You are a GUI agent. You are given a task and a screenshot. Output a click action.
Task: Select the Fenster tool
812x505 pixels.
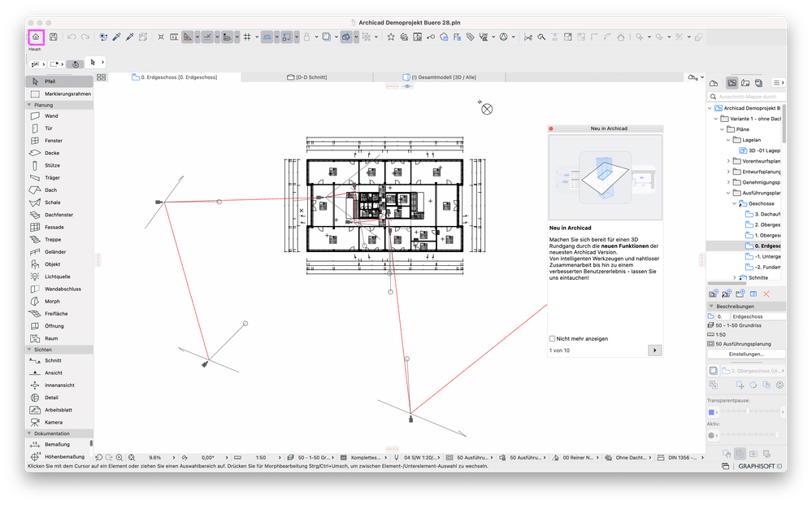(x=59, y=141)
